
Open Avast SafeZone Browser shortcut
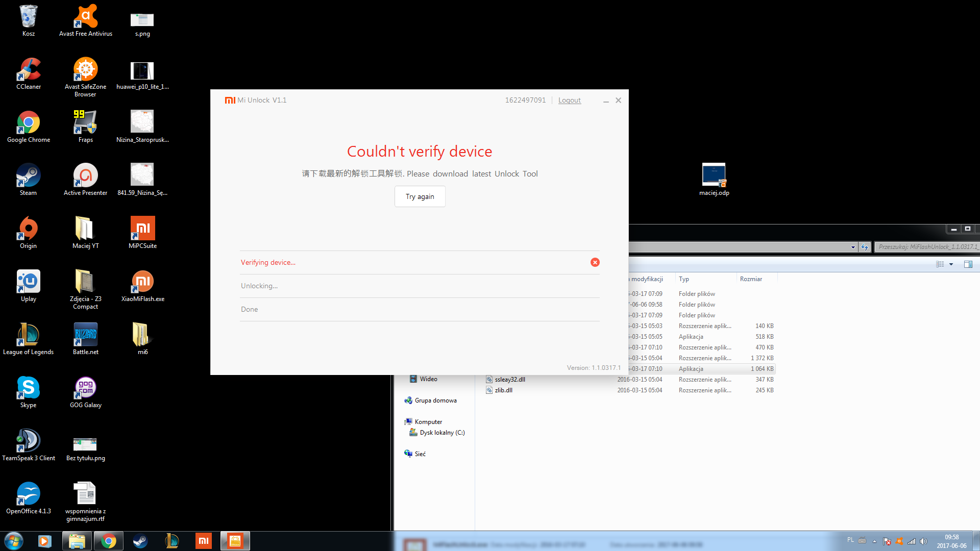point(86,77)
